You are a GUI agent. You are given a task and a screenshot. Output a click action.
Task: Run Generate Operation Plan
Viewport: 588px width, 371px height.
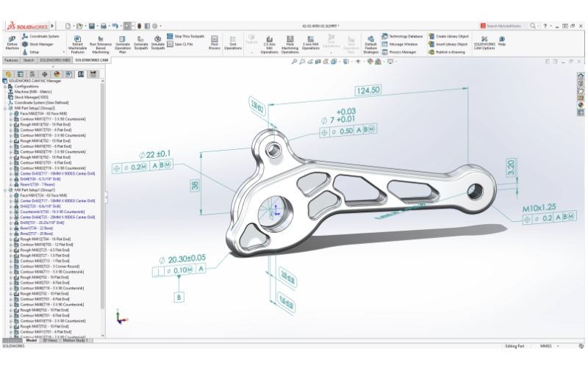122,40
